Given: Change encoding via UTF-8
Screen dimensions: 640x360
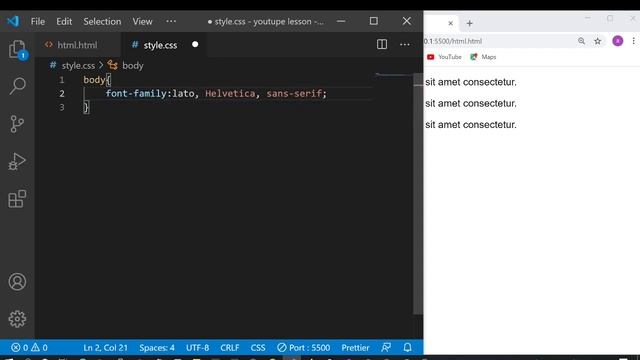Looking at the screenshot, I should point(198,347).
